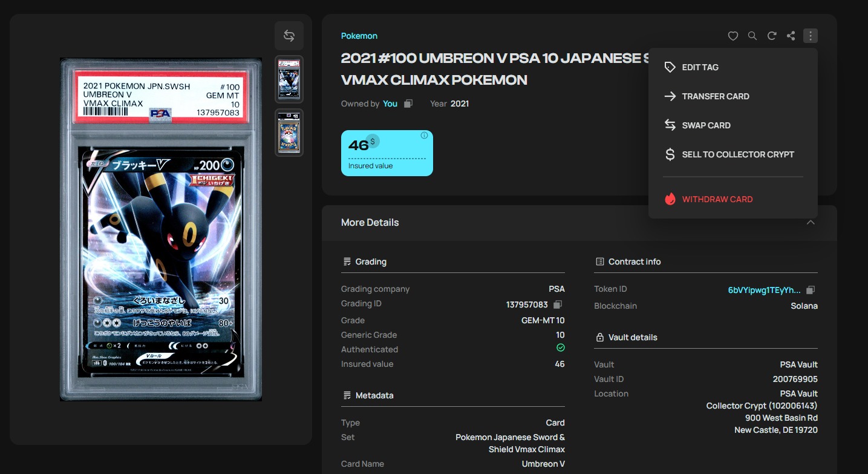Click the main Umbreon V card image
Screen dimensions: 868x474
point(161,229)
